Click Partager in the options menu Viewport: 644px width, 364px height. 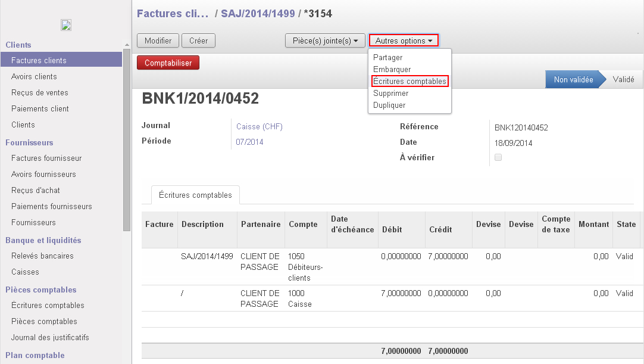coord(387,57)
